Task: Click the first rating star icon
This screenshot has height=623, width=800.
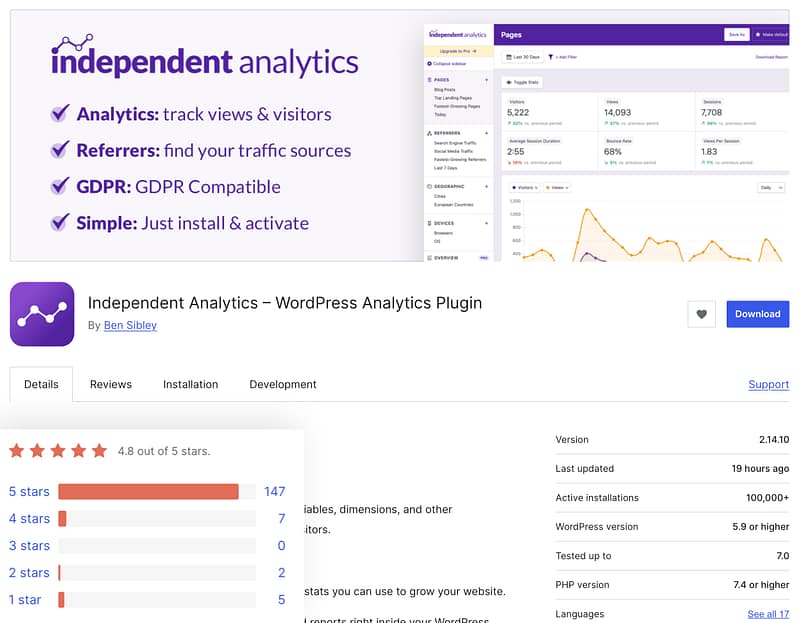Action: 17,451
